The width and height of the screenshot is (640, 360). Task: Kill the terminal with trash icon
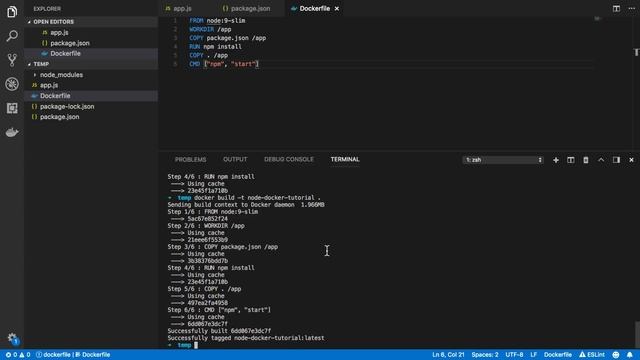click(x=586, y=160)
